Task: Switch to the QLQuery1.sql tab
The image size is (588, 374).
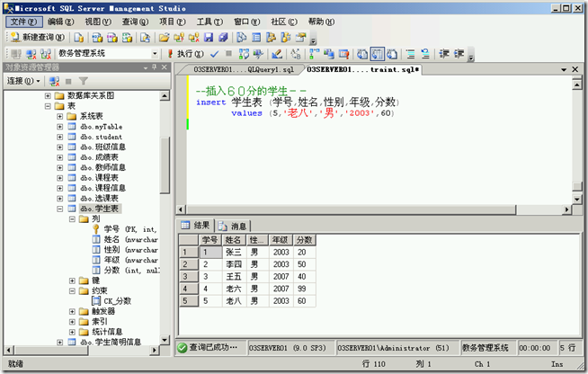Action: 243,69
